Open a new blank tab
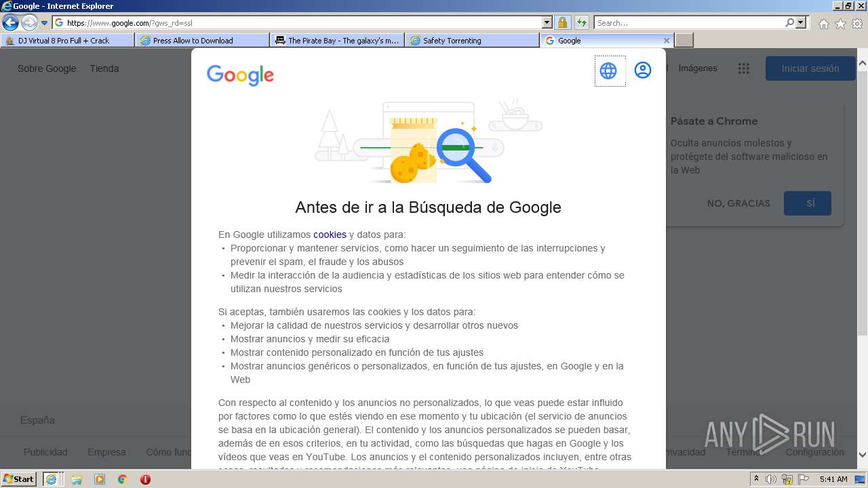 tap(684, 41)
